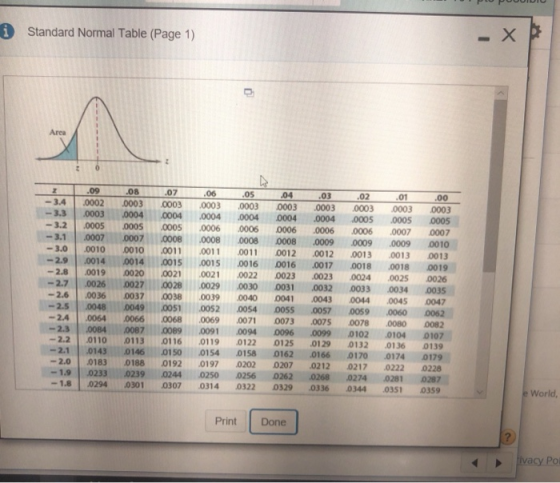This screenshot has width=560, height=483.
Task: Click value .0228 in row -2.0
Action: coord(431,368)
